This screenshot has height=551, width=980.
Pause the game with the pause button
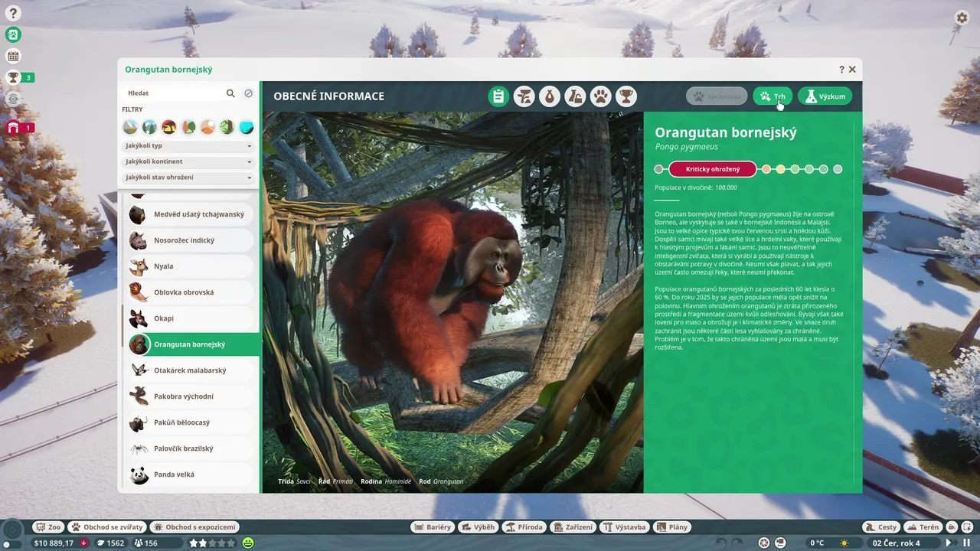(966, 543)
